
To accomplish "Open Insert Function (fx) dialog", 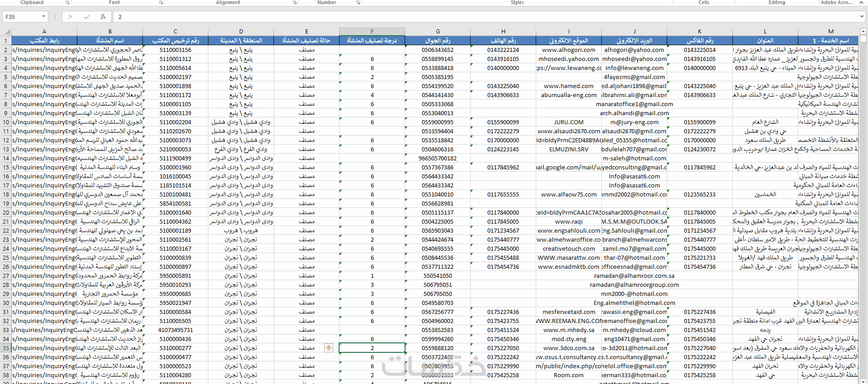I will pyautogui.click(x=103, y=17).
